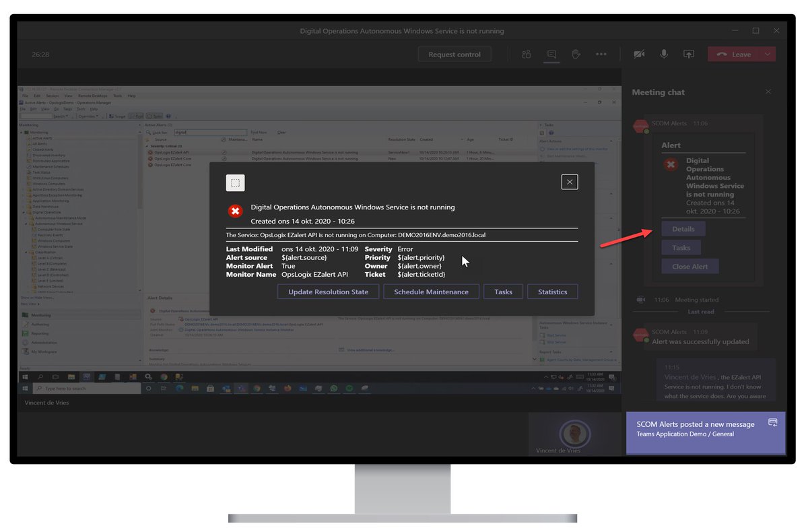Open the dropdown arrow next to Leave
This screenshot has height=532, width=808.
768,55
